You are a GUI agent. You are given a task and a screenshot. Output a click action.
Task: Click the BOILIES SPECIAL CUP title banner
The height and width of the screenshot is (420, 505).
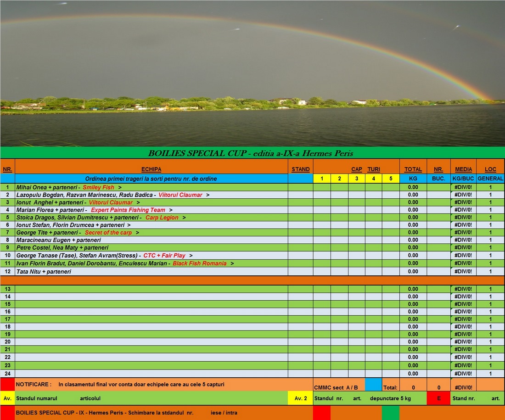click(252, 153)
